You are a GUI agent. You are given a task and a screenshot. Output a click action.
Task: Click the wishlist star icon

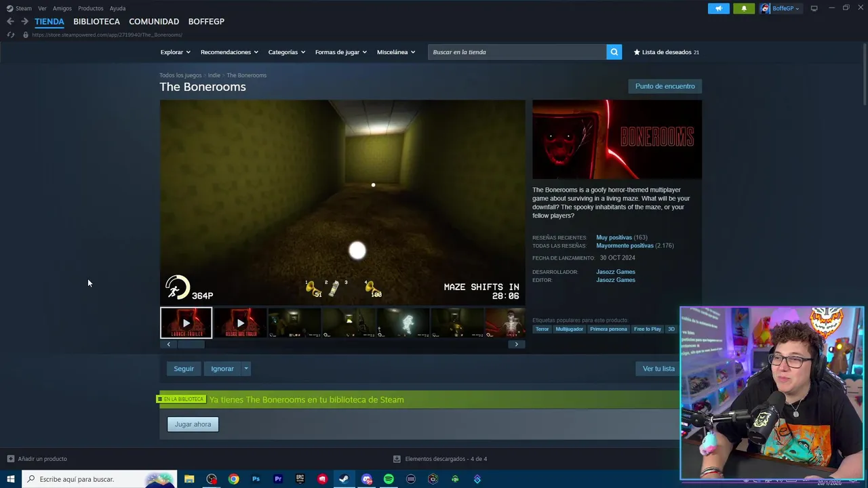tap(637, 52)
